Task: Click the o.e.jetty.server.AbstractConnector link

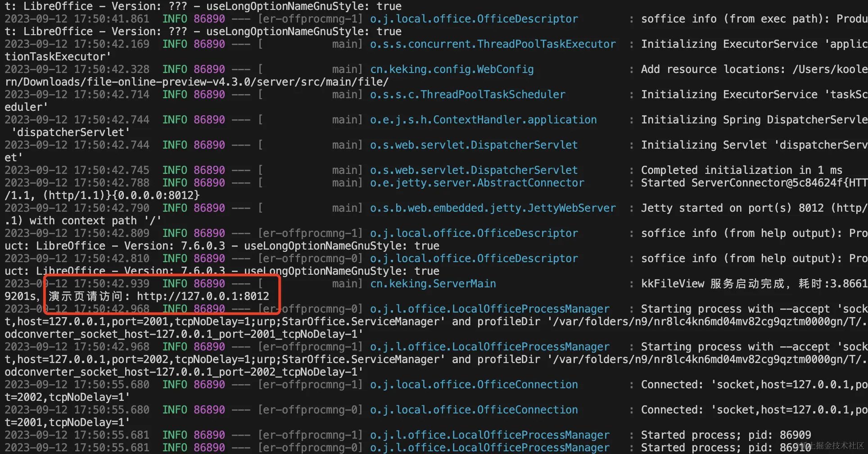Action: 478,182
